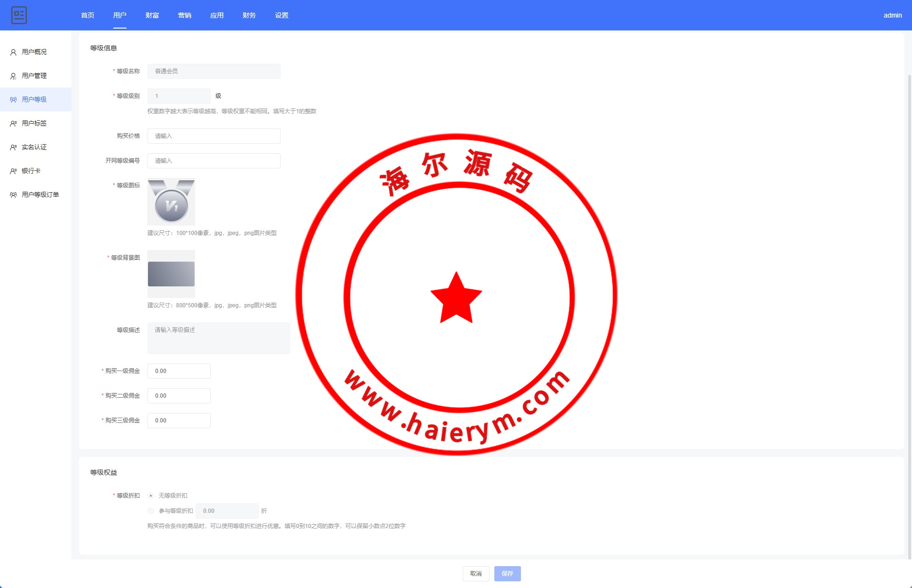912x588 pixels.
Task: Click the 用户等级 sidebar icon
Action: (x=13, y=100)
